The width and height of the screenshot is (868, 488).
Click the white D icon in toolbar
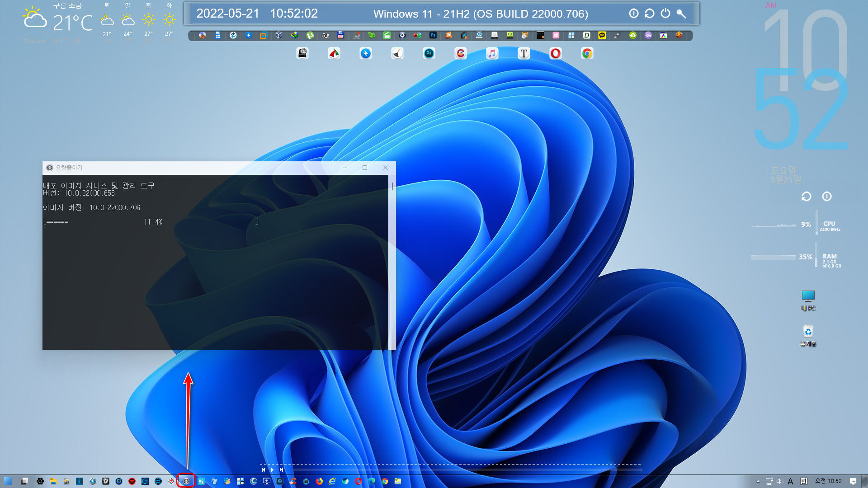point(586,35)
